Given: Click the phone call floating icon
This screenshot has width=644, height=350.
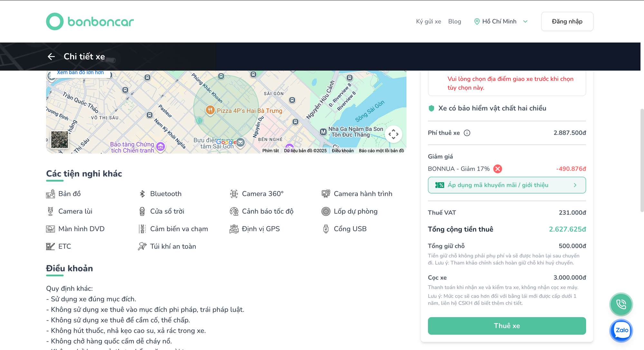Looking at the screenshot, I should (621, 304).
